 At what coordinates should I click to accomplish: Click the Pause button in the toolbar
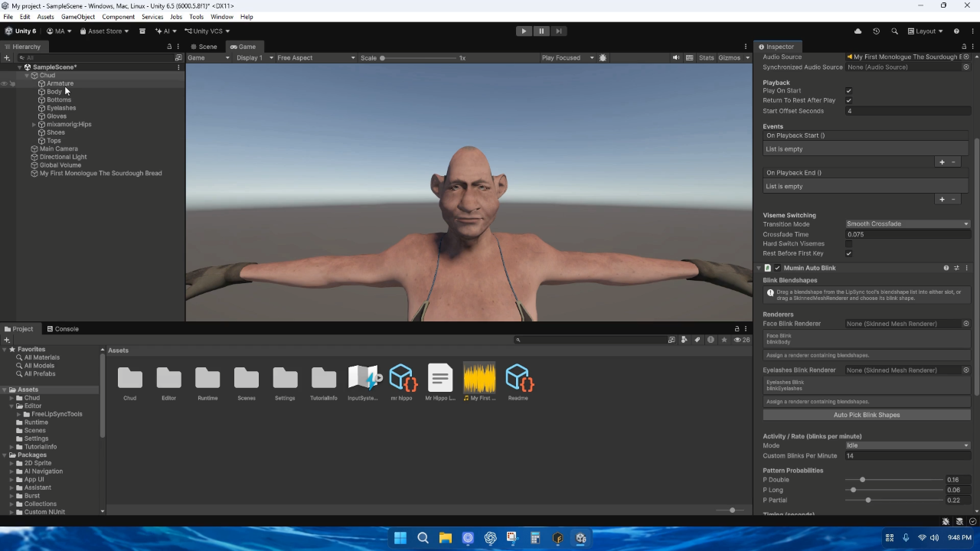click(541, 31)
